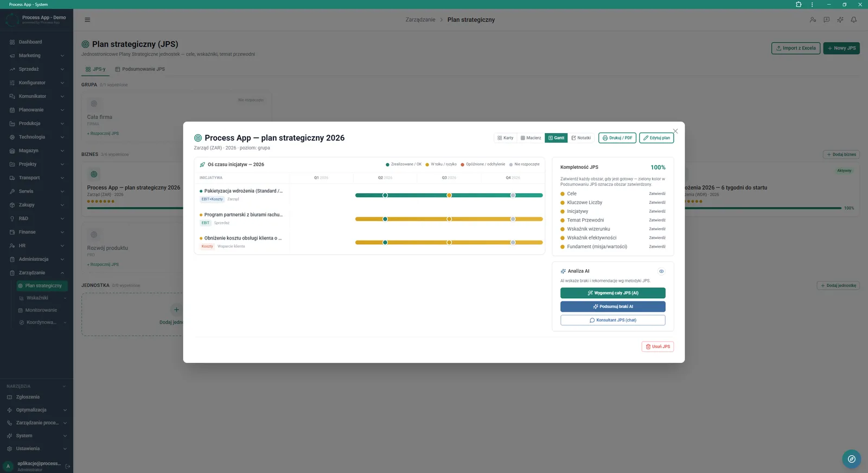This screenshot has width=868, height=473.
Task: Click the extension puzzle icon in title bar
Action: pos(799,4)
